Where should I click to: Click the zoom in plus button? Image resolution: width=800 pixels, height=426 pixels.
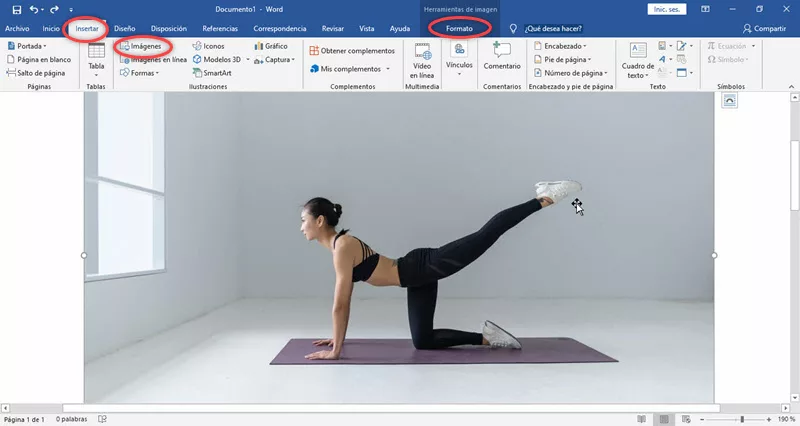(769, 419)
